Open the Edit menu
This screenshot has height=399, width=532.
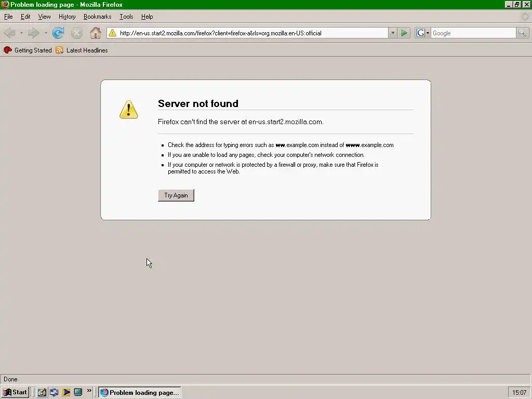tap(25, 17)
